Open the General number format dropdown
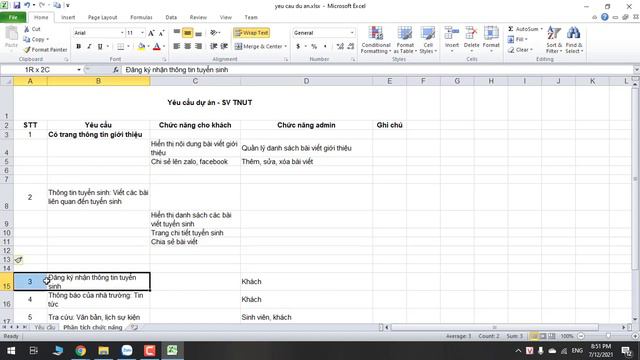 [x=352, y=33]
